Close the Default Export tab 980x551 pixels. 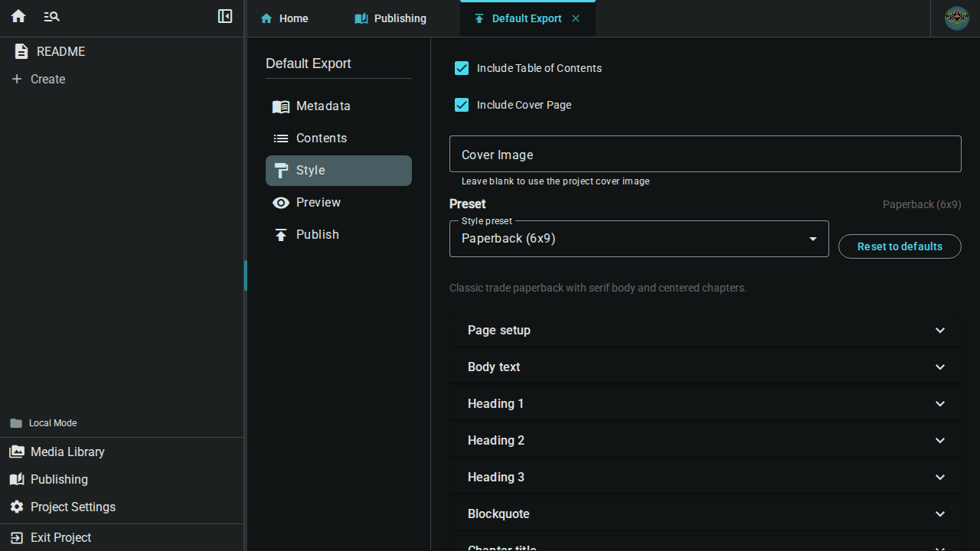576,18
